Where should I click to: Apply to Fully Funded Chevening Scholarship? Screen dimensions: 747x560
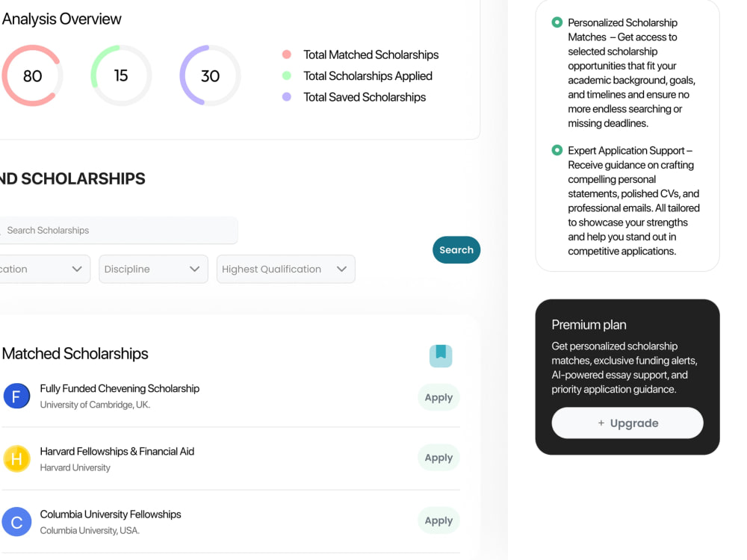[x=438, y=397]
